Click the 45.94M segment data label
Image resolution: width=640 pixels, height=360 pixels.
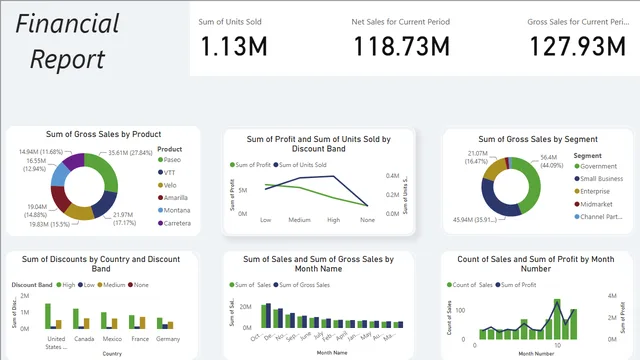point(475,220)
